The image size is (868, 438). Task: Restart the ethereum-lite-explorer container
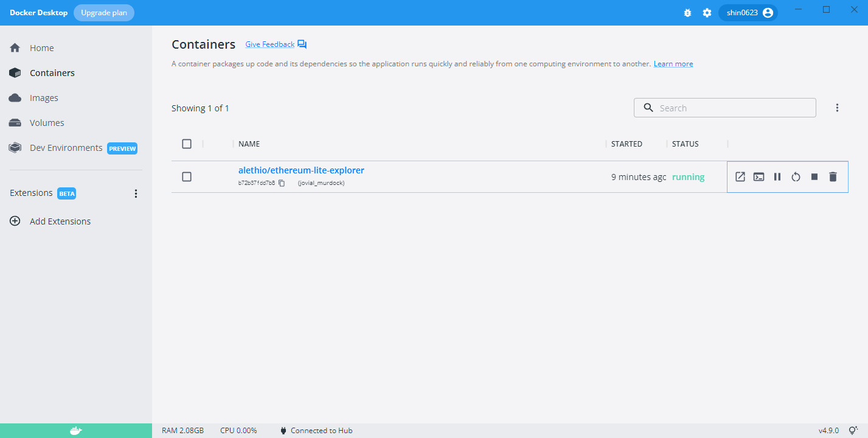[796, 177]
